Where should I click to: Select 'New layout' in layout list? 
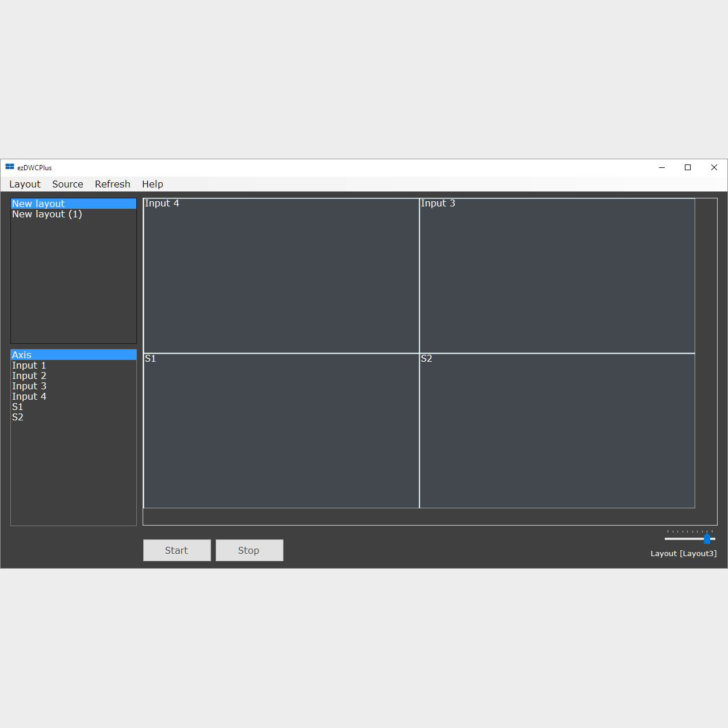[74, 204]
